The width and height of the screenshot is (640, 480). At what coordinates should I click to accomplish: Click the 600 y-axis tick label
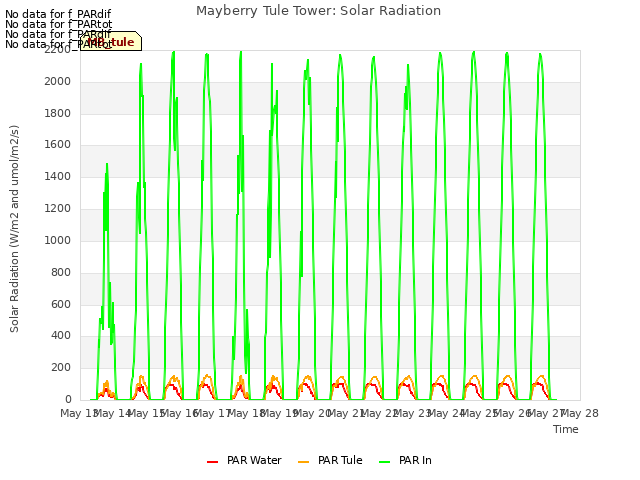pos(61,304)
